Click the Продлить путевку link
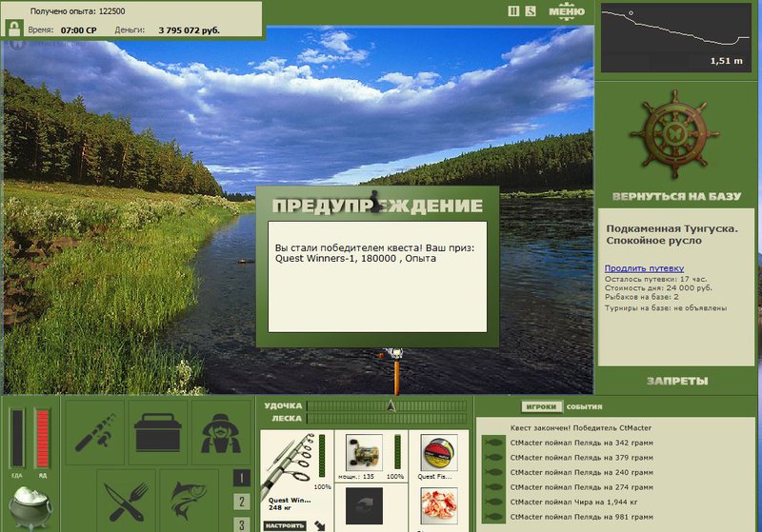This screenshot has width=762, height=532. pyautogui.click(x=644, y=268)
